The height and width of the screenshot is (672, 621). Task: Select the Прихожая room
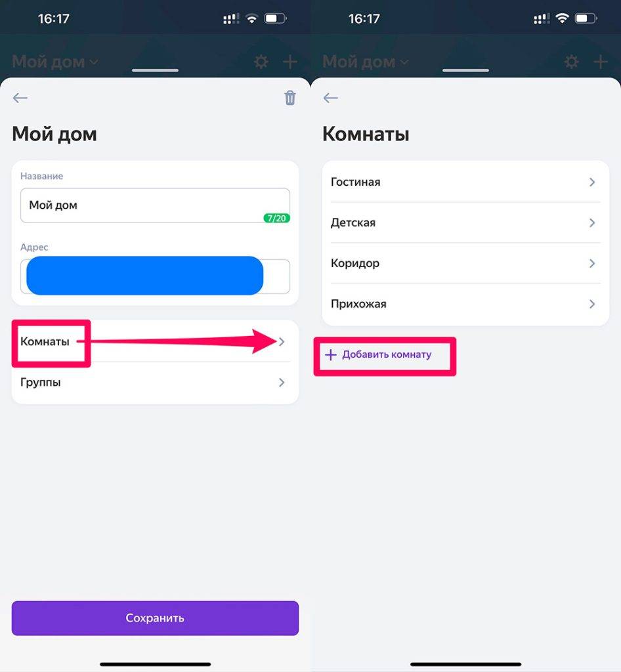click(465, 304)
